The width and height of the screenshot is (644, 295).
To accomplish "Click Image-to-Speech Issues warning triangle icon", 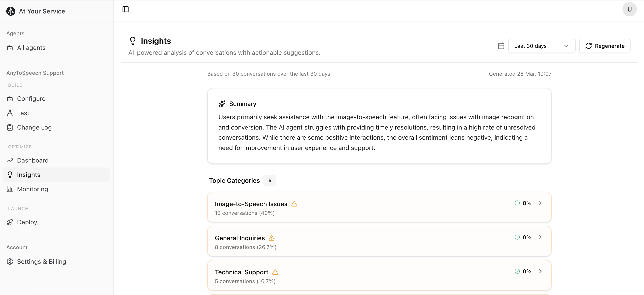I will (x=294, y=204).
